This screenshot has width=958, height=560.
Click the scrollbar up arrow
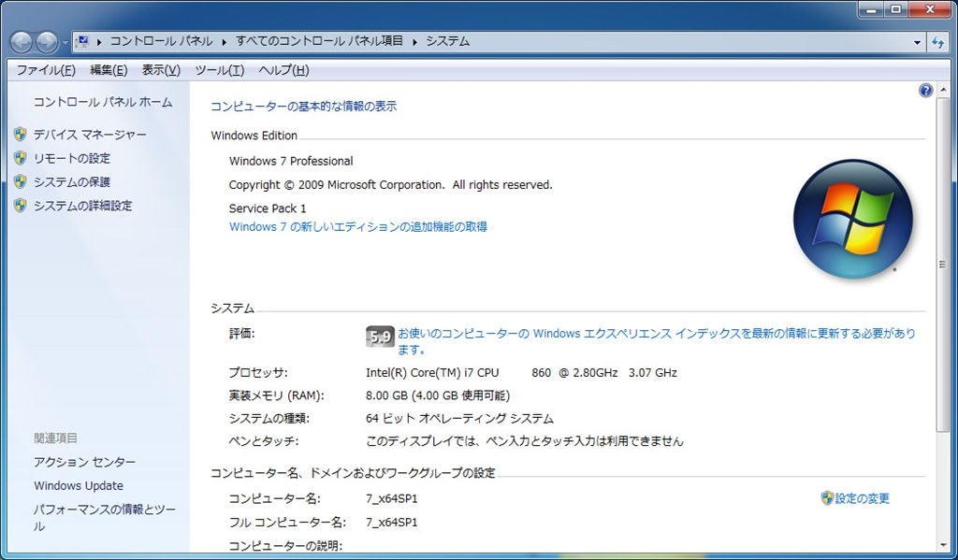[943, 90]
